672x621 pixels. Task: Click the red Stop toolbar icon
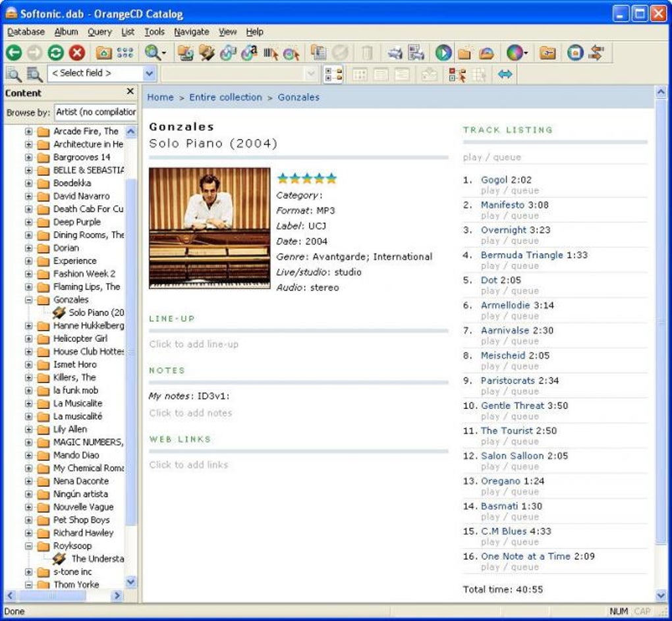[77, 53]
